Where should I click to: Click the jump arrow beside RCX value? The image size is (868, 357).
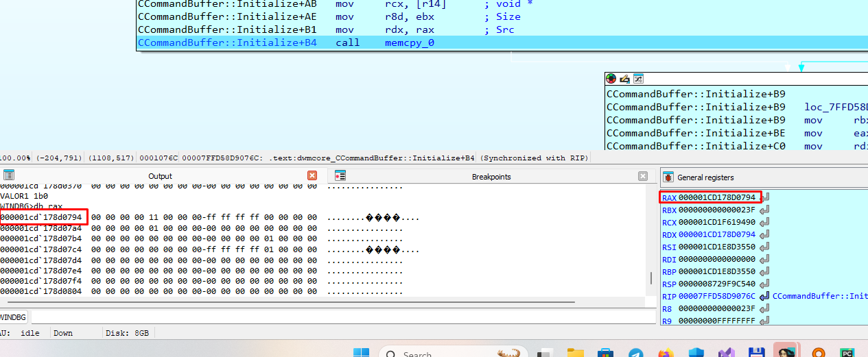[x=765, y=222]
